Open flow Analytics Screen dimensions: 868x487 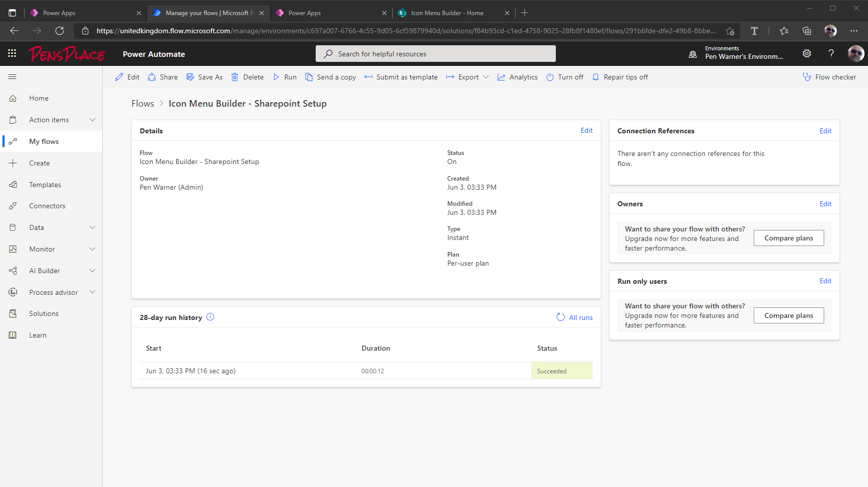[518, 77]
